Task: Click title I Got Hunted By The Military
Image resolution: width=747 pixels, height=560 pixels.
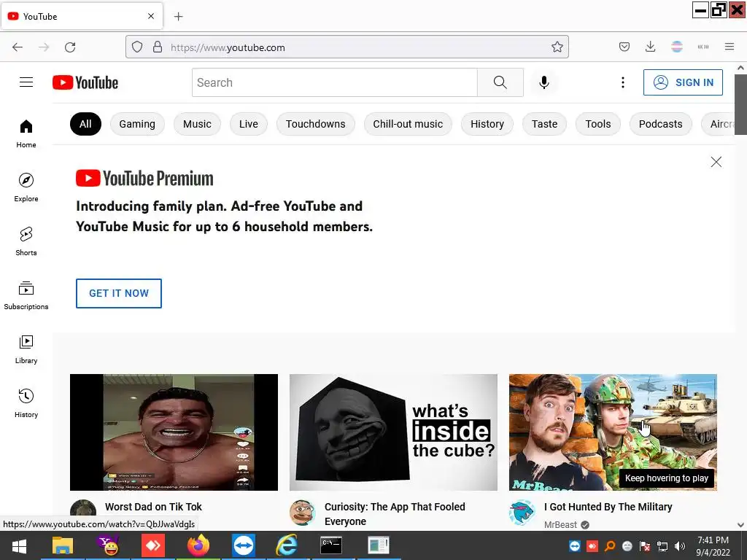Action: pos(608,507)
